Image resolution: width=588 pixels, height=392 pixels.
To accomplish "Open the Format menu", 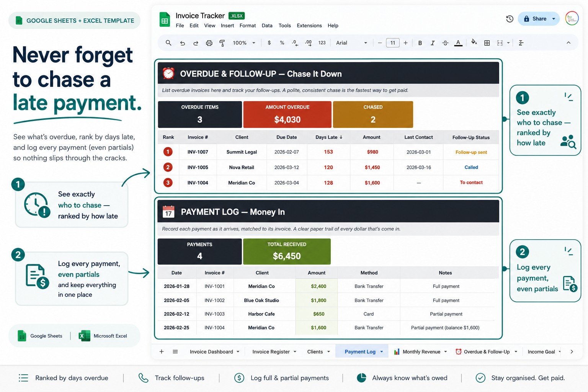I will pos(248,26).
